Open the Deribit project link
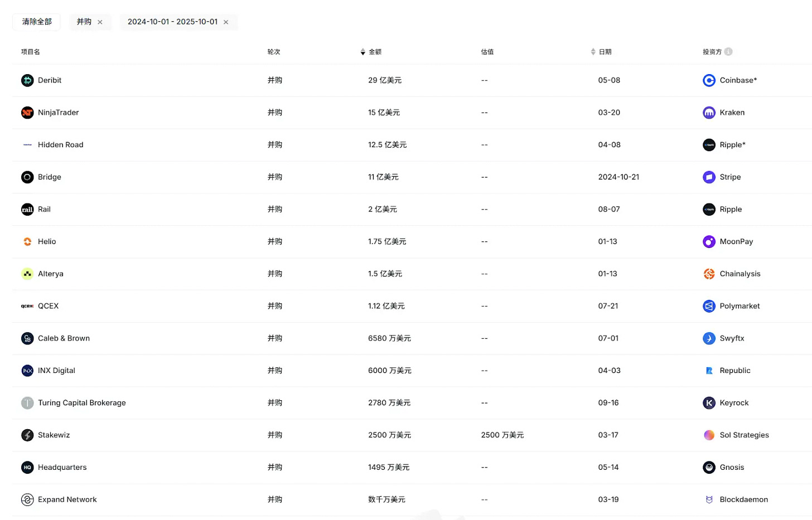Viewport: 812px width, 520px height. [x=50, y=80]
